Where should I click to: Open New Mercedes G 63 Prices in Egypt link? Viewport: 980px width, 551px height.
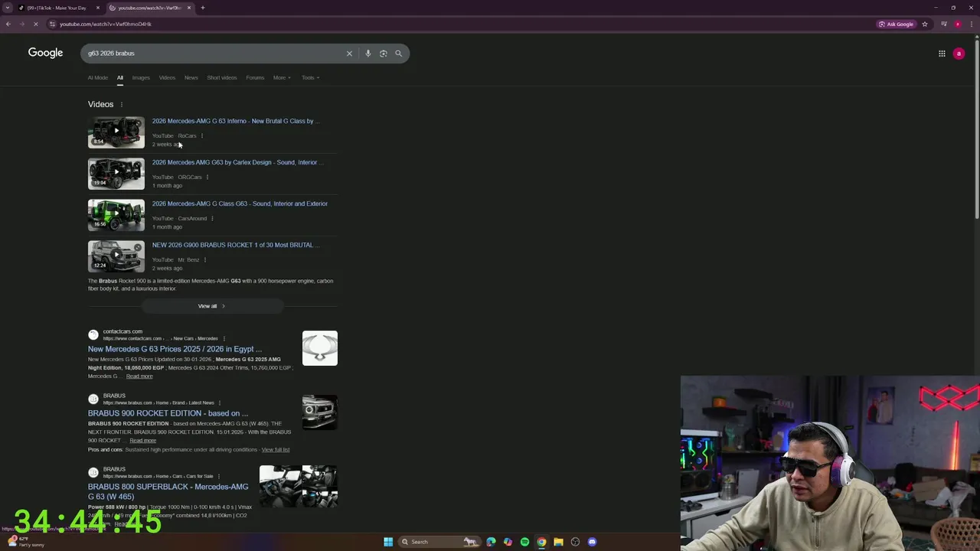tap(175, 349)
